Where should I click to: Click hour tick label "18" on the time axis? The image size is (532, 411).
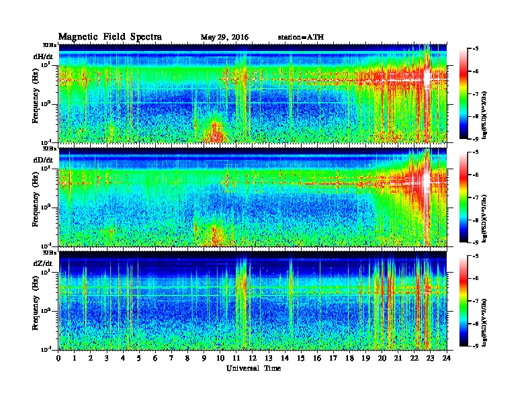pyautogui.click(x=349, y=358)
